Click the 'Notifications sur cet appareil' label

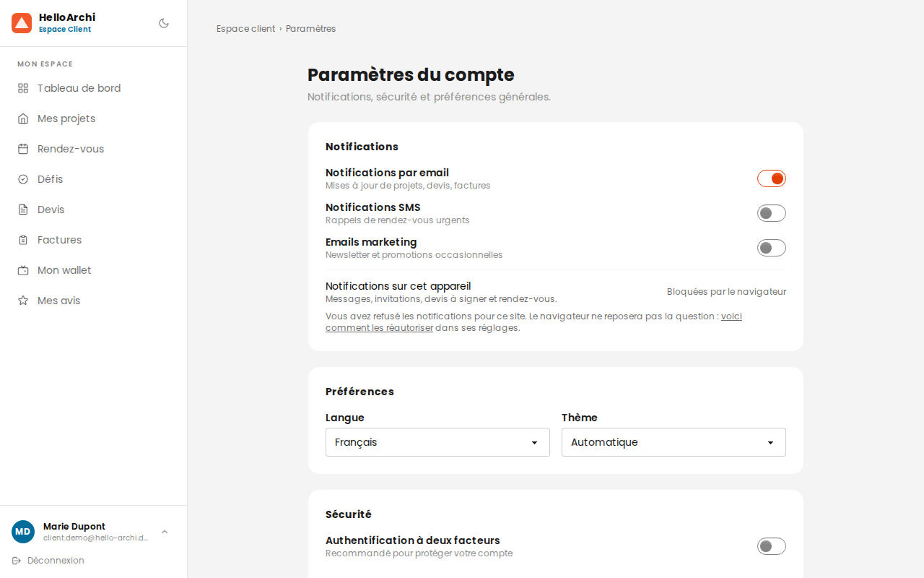(x=398, y=286)
